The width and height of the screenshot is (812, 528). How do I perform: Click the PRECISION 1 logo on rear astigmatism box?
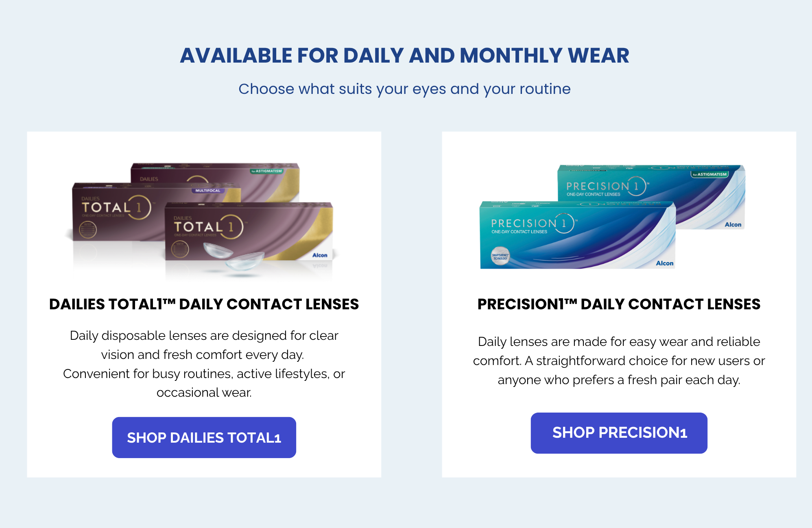click(x=605, y=186)
